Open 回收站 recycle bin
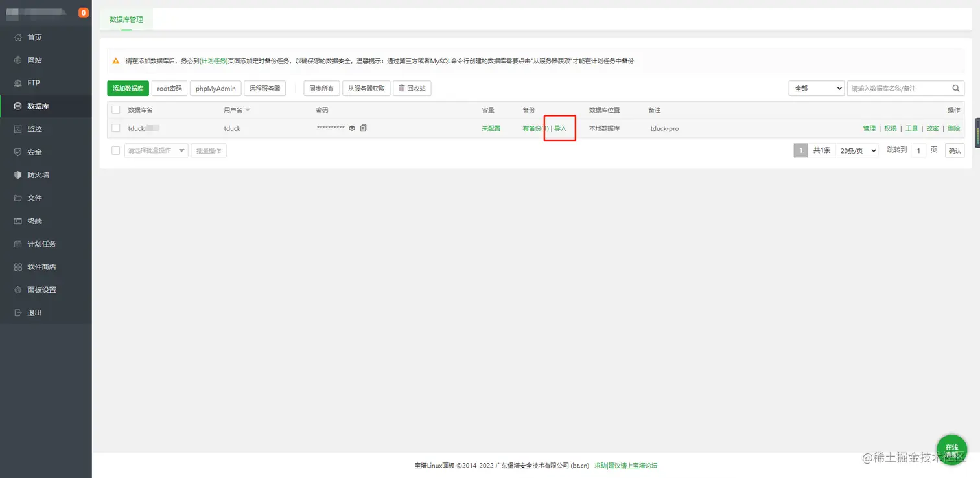The height and width of the screenshot is (478, 980). [x=412, y=88]
